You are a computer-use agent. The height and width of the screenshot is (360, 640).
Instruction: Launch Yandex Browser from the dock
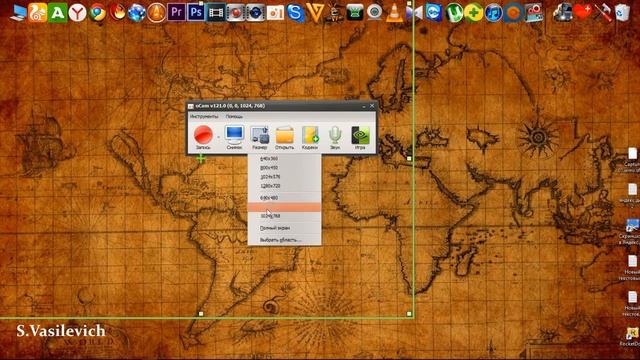coord(77,13)
